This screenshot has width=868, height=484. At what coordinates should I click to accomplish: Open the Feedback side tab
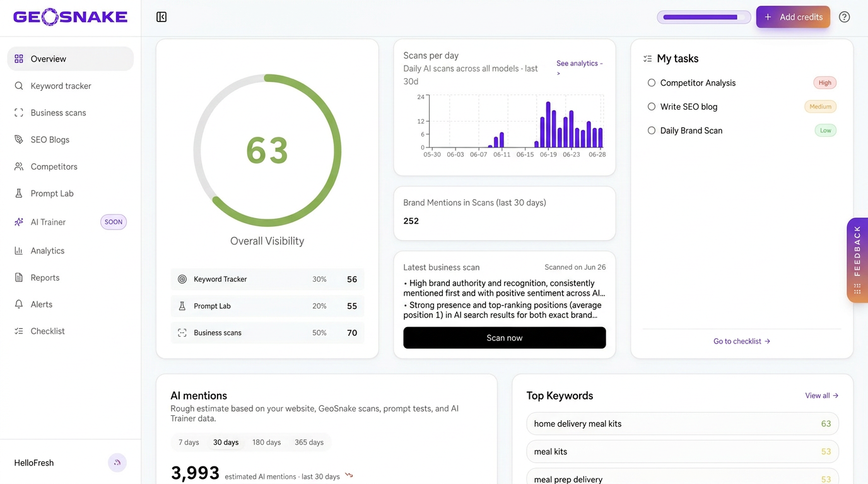pyautogui.click(x=857, y=260)
